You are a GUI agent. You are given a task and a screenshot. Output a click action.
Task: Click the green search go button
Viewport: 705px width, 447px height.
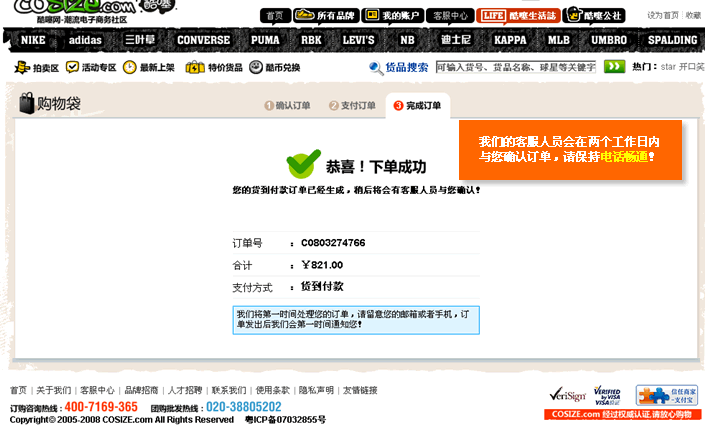[614, 67]
